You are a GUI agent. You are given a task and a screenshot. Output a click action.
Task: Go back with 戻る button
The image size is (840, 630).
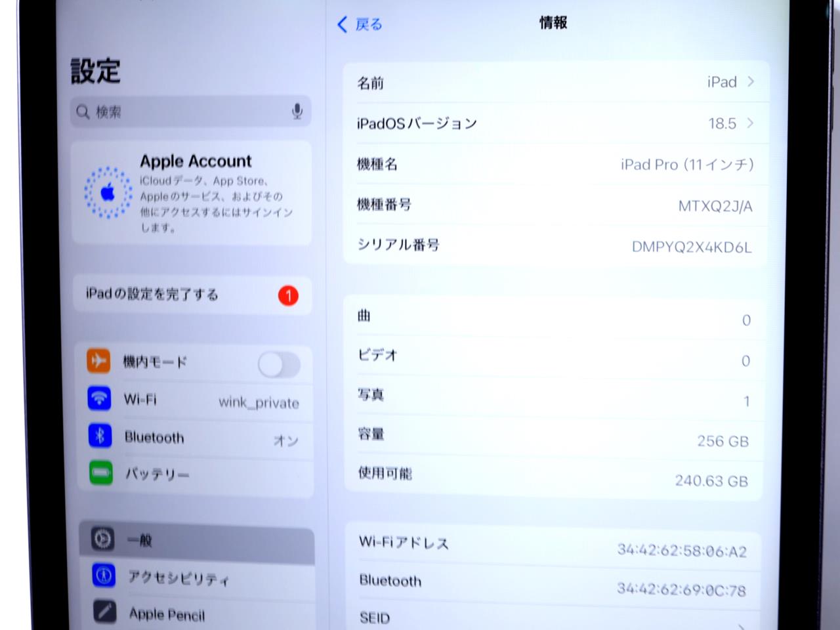tap(360, 24)
